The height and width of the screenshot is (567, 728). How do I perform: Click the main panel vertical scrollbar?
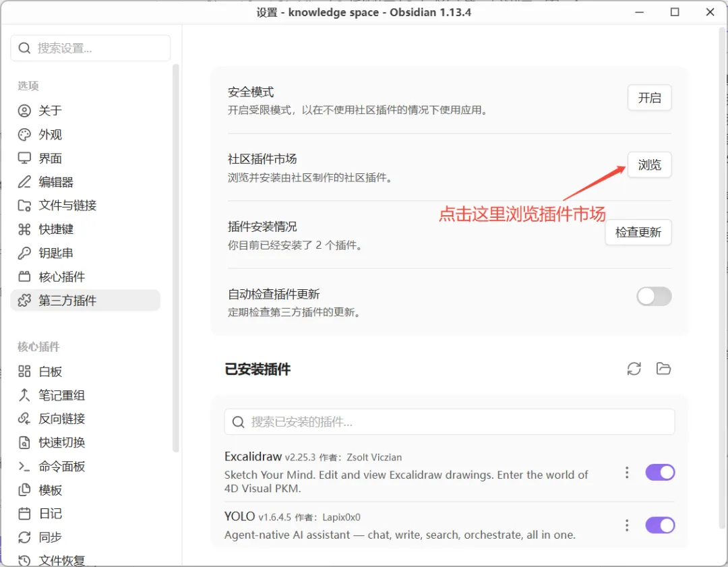point(722,278)
